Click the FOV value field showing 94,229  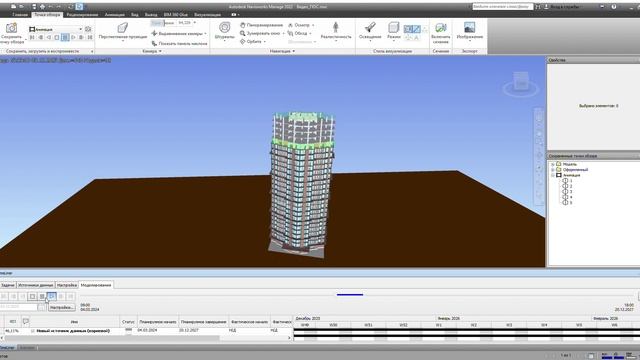click(x=185, y=23)
